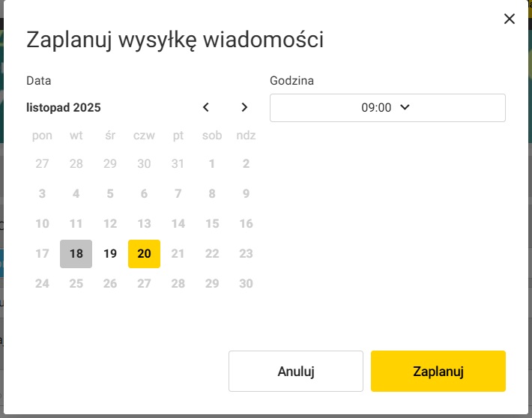Click the Anuluj button
The height and width of the screenshot is (418, 532).
295,371
